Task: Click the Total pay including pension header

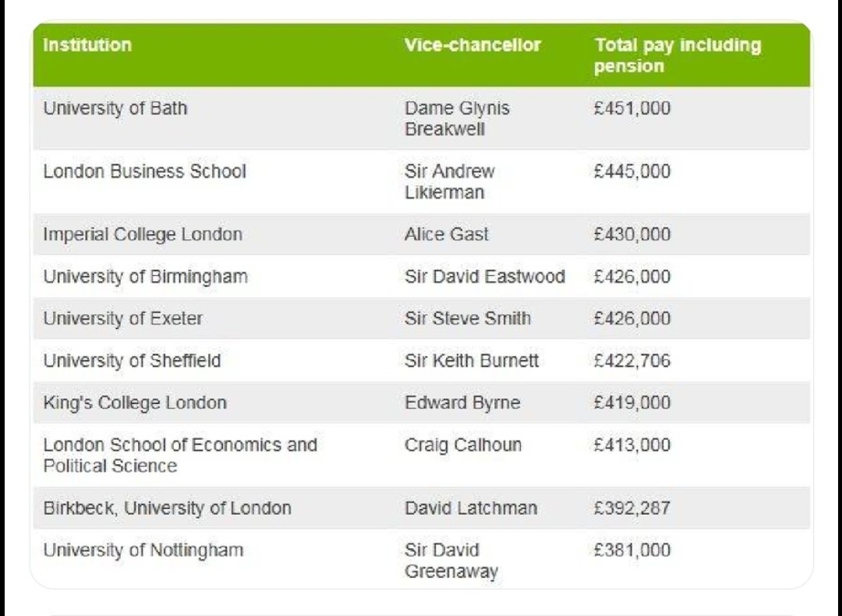Action: [677, 55]
